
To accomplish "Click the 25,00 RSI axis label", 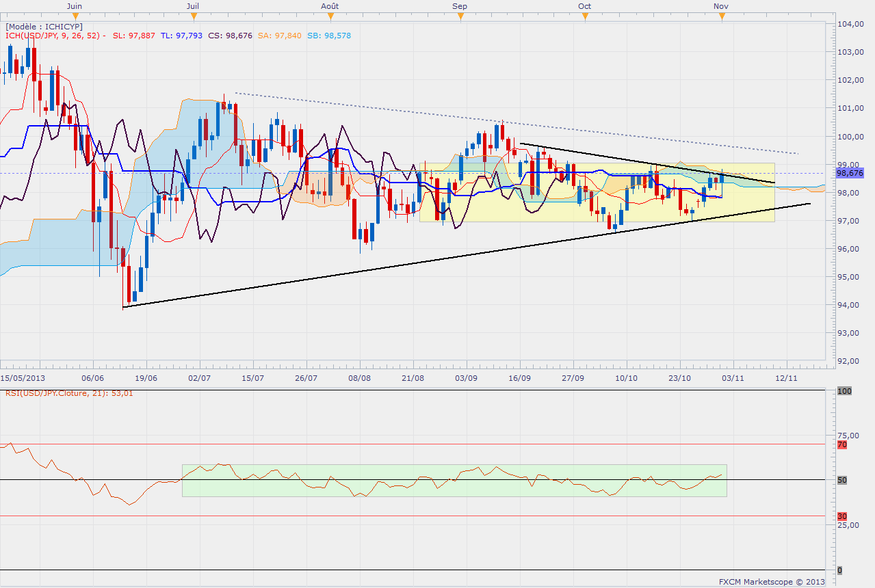I will [x=848, y=525].
